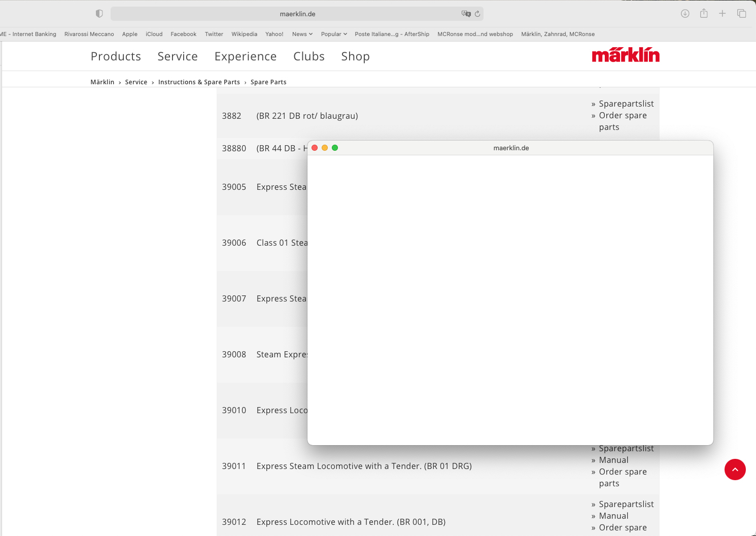Expand the News bookmarks dropdown
756x536 pixels.
tap(302, 34)
